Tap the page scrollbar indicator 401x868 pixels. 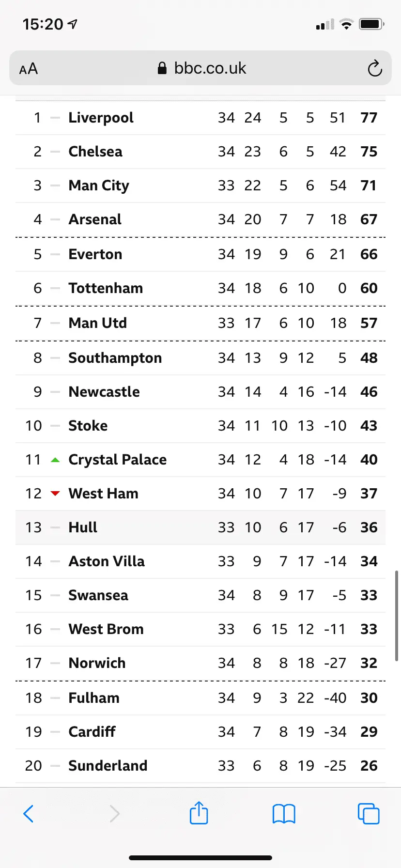click(x=397, y=615)
